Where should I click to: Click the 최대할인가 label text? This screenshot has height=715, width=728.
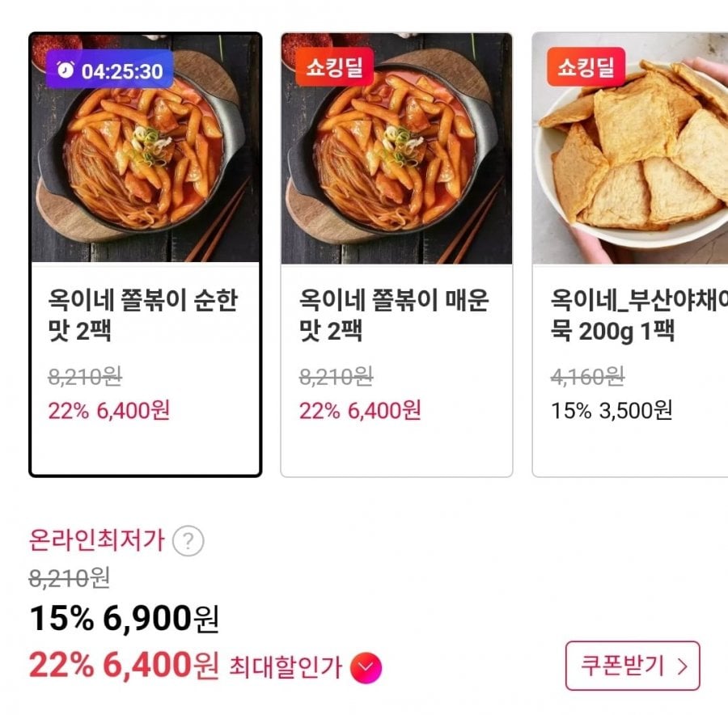[286, 667]
